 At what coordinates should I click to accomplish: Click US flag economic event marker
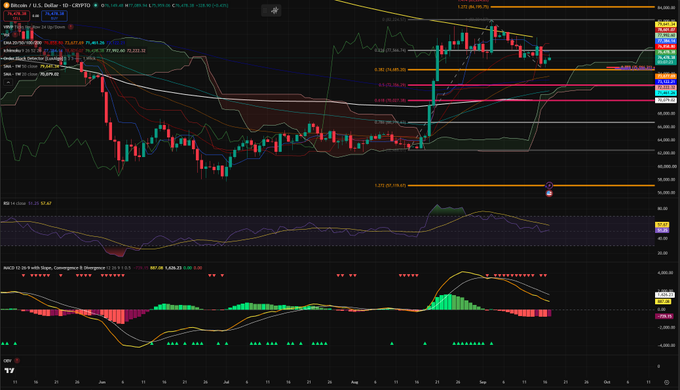[x=549, y=193]
